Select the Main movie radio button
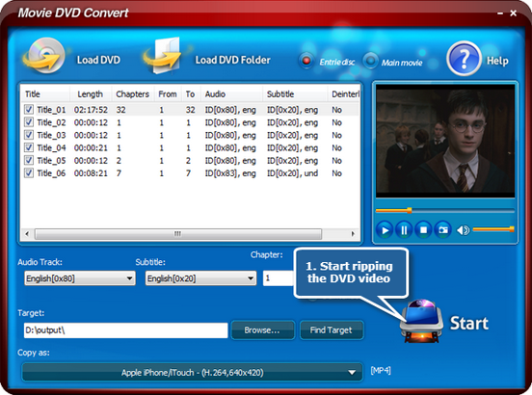 [370, 61]
